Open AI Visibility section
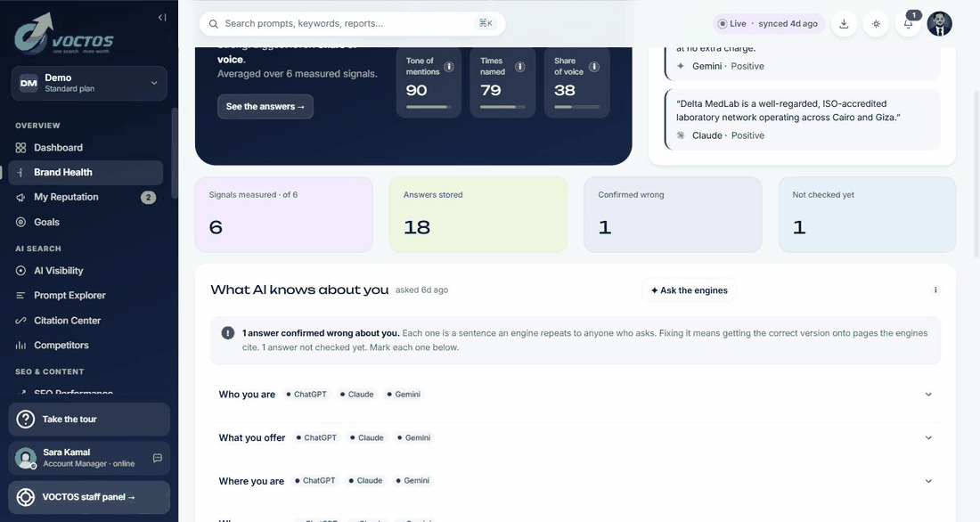 [x=86, y=271]
